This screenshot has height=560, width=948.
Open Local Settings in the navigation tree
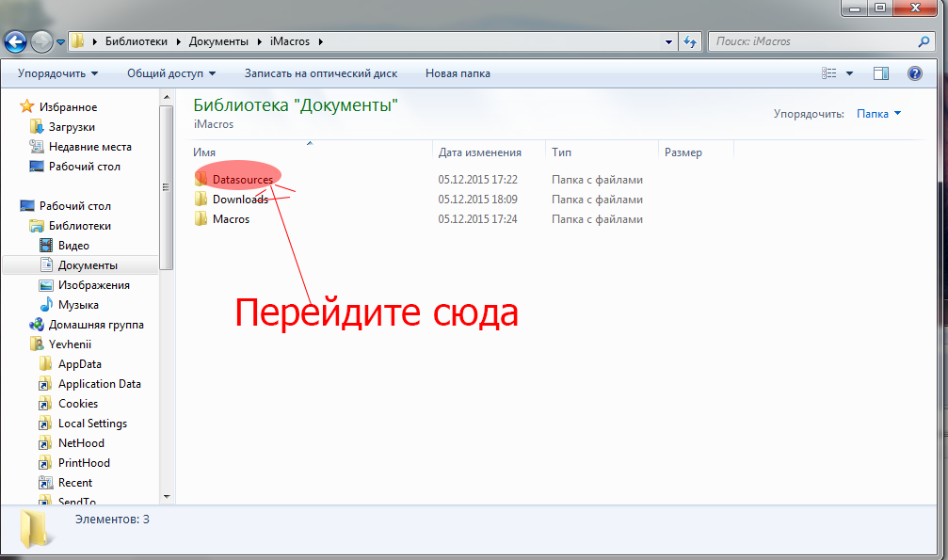[x=92, y=424]
